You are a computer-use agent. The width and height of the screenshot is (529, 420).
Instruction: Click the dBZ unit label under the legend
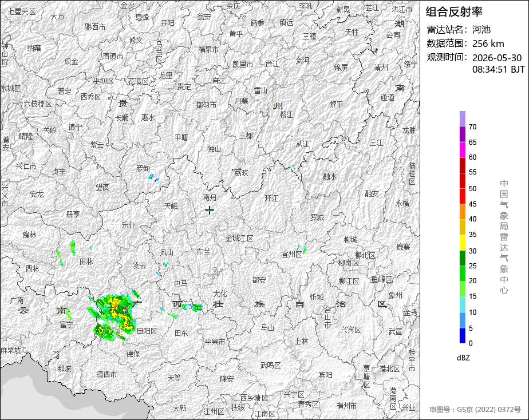tap(463, 358)
